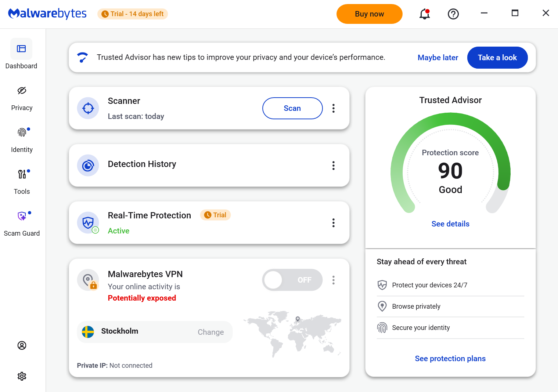The width and height of the screenshot is (558, 392).
Task: Click the world map thumbnail
Action: [292, 334]
